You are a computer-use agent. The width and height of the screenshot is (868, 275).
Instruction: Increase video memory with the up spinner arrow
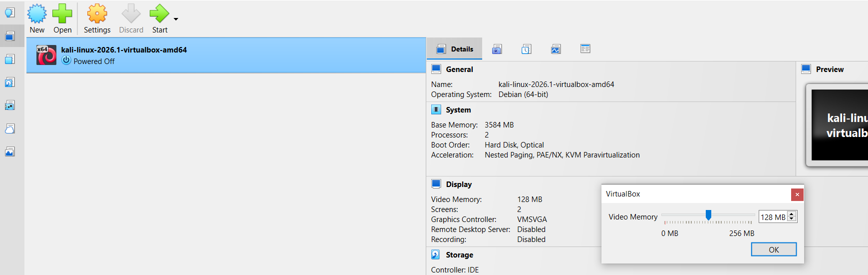pyautogui.click(x=792, y=214)
